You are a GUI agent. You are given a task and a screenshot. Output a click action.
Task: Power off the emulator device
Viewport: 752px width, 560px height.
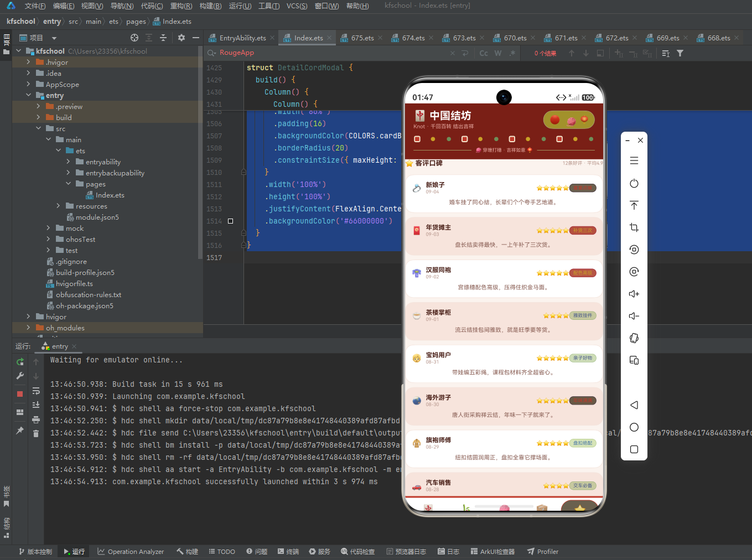click(x=634, y=183)
